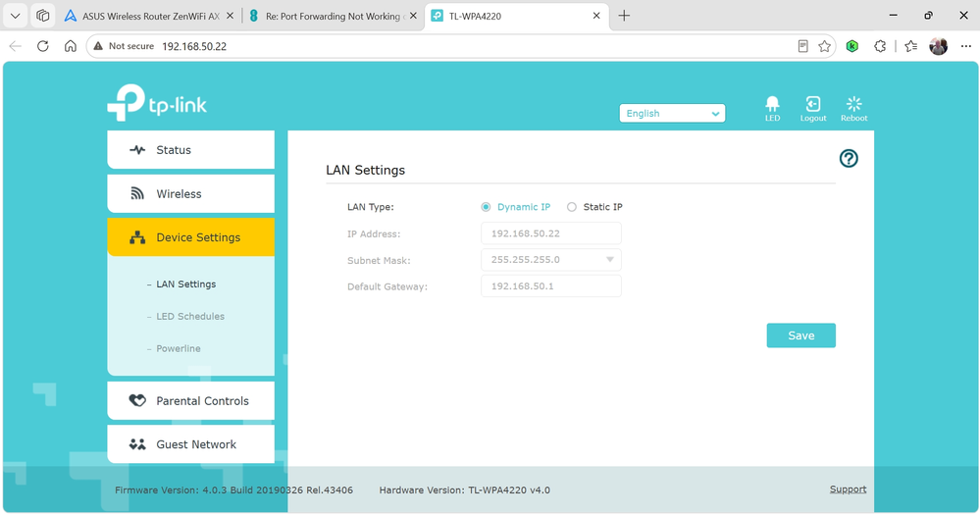Click the Default Gateway field
Viewport: 980px width, 515px height.
[x=550, y=286]
